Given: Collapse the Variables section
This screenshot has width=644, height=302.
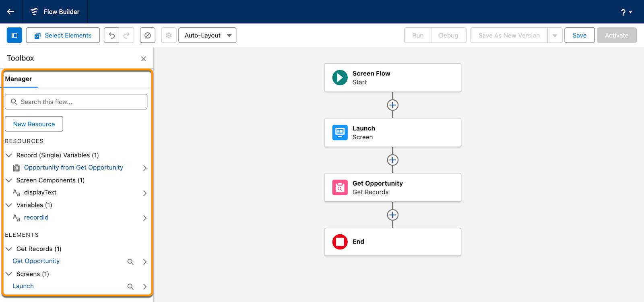Looking at the screenshot, I should 9,205.
